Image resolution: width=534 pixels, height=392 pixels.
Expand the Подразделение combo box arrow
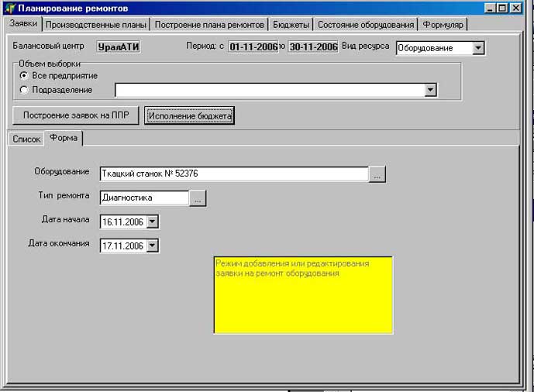point(430,90)
